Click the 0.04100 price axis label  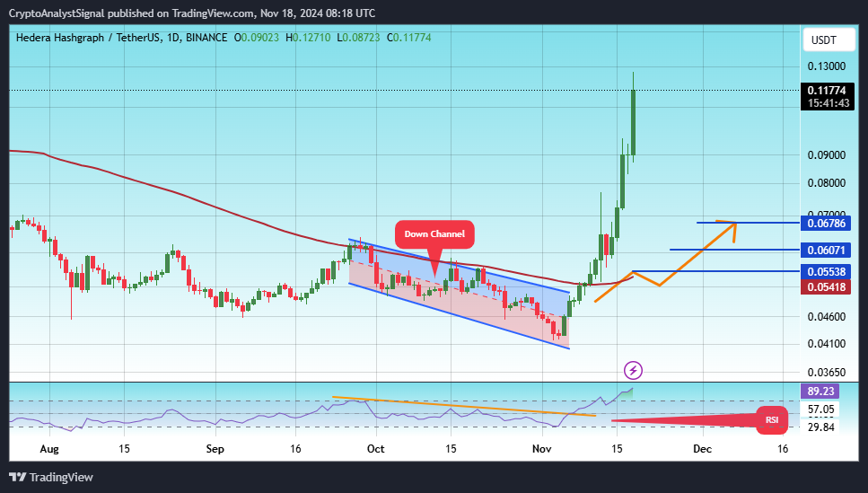[x=827, y=344]
